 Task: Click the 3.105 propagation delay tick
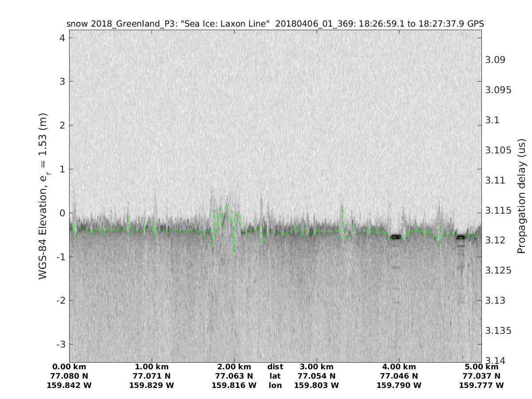[x=498, y=150]
